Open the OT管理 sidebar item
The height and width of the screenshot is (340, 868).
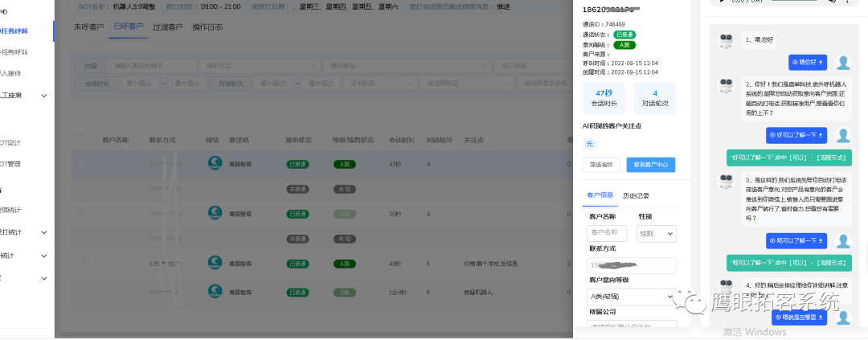click(11, 164)
